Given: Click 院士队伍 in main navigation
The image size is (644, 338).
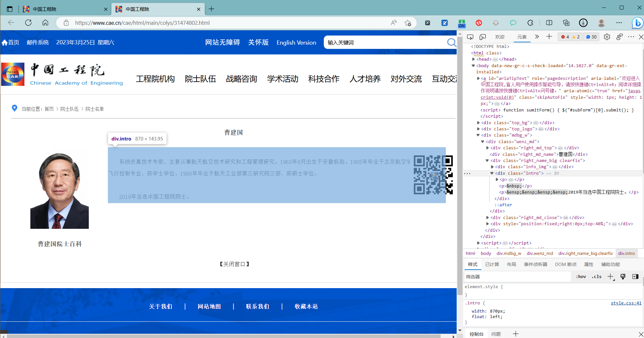Looking at the screenshot, I should (200, 79).
